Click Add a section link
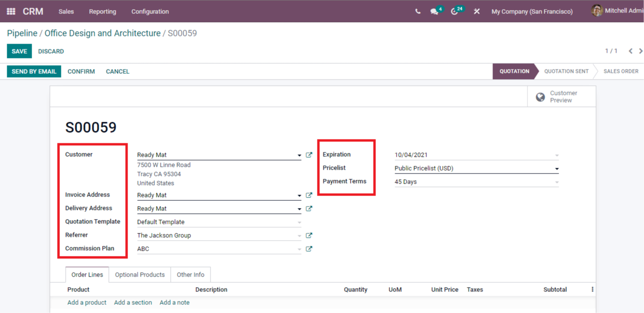This screenshot has width=644, height=313. [133, 302]
